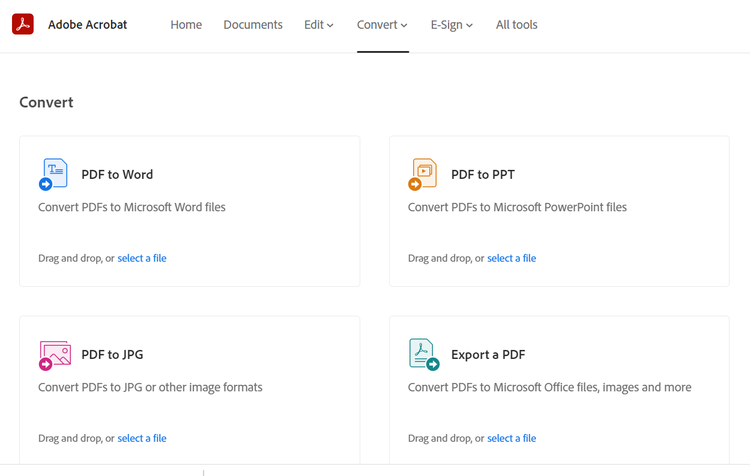Click the Export a PDF card title

click(x=488, y=355)
